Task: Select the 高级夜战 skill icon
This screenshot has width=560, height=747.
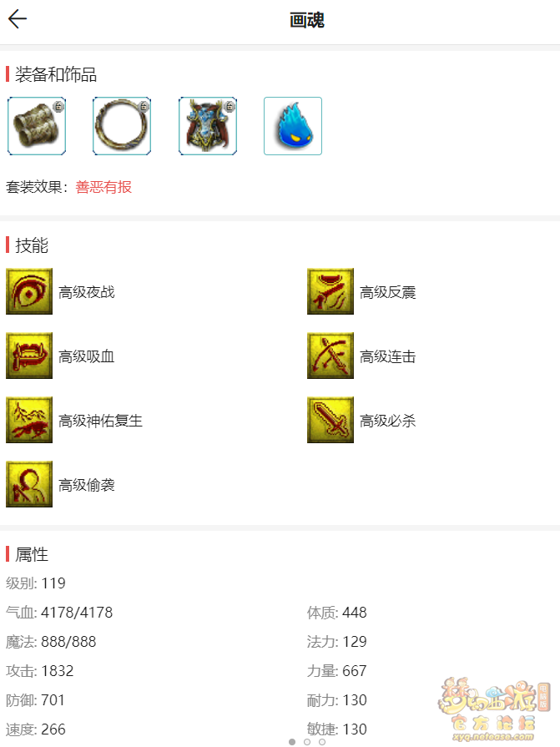Action: [x=29, y=291]
